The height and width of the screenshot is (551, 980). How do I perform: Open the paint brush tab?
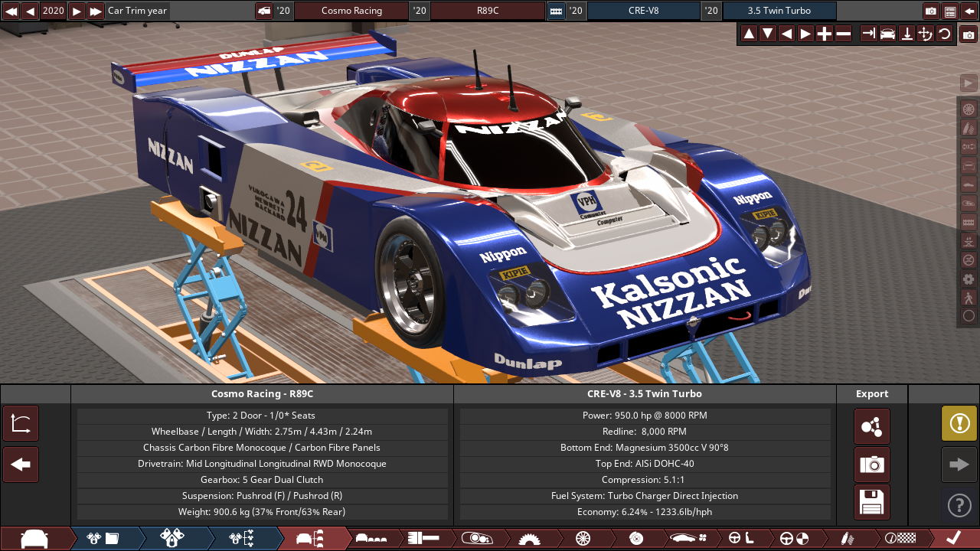(x=423, y=539)
